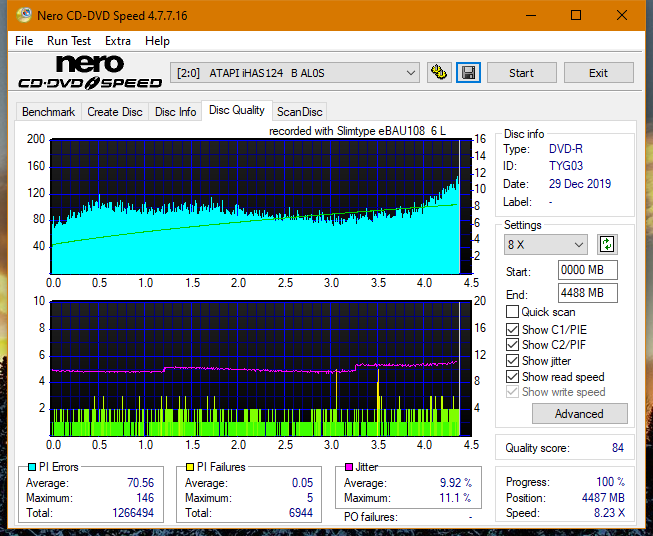Switch to the Create Disc tab
Viewport: 653px width, 536px height.
coord(115,112)
